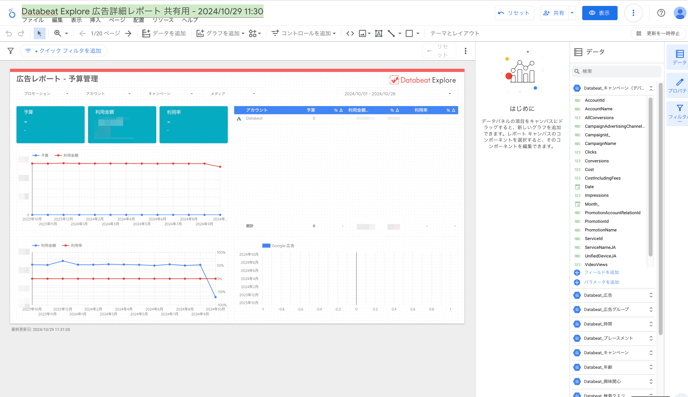This screenshot has height=397, width=688.
Task: Open テーマとレイアウト theme and layout
Action: click(x=455, y=33)
